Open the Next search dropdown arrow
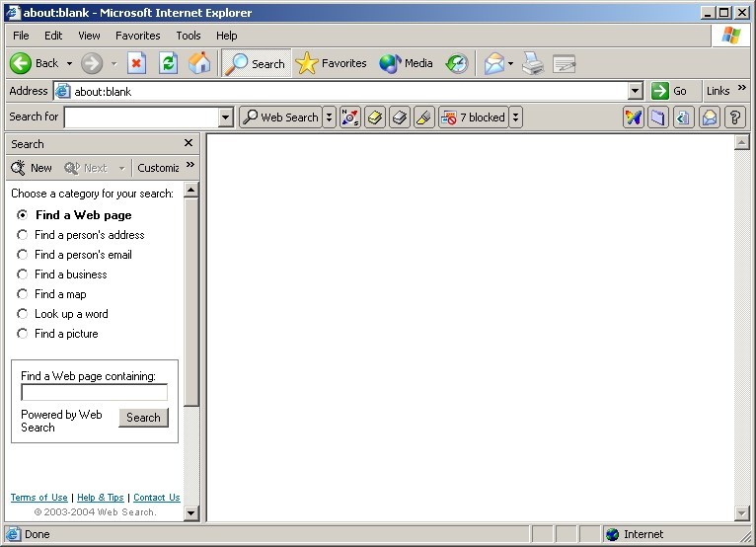Viewport: 756px width, 547px height. click(x=122, y=168)
